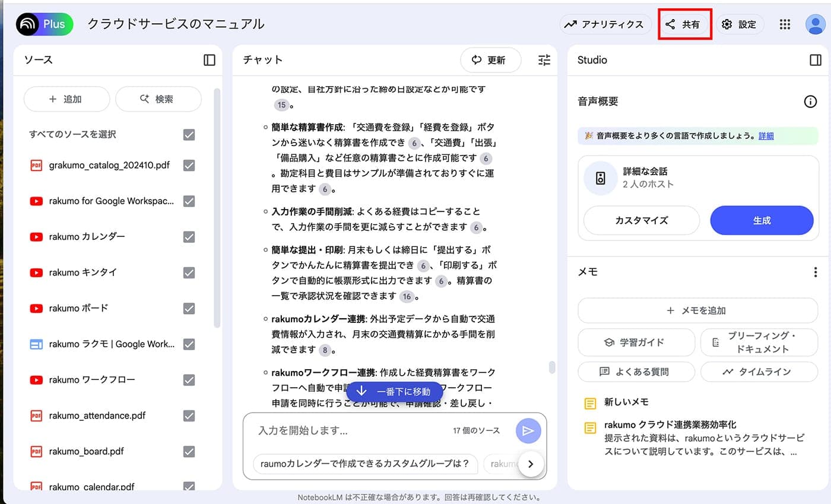Click the send message arrow button
The width and height of the screenshot is (831, 504).
pyautogui.click(x=528, y=431)
